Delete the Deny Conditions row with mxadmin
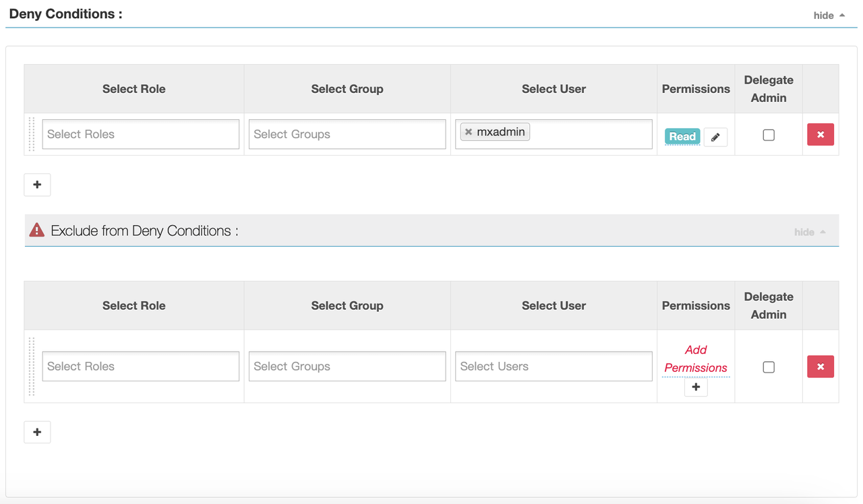The width and height of the screenshot is (863, 504). (x=821, y=135)
